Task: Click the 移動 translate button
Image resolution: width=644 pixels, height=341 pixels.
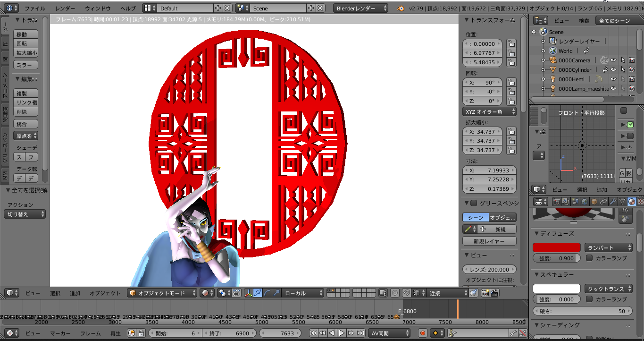Action: coord(25,34)
